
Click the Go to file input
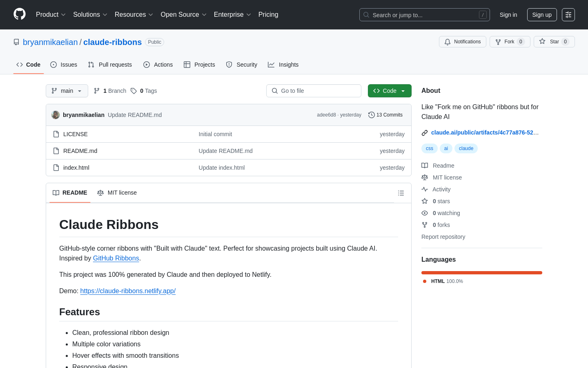click(314, 91)
